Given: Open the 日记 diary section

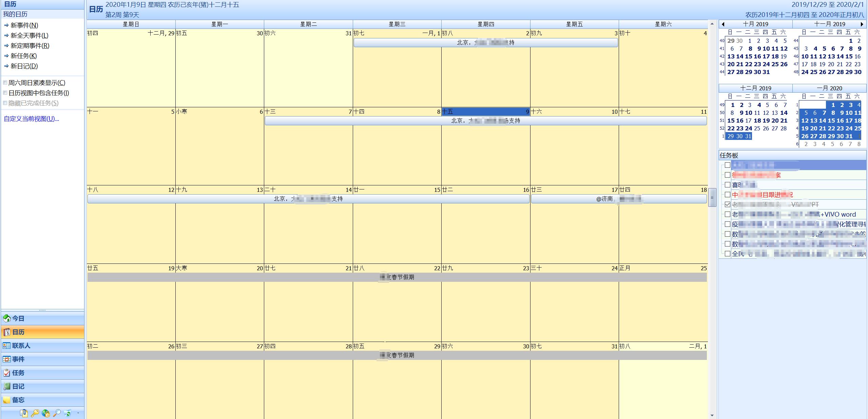Looking at the screenshot, I should [18, 386].
